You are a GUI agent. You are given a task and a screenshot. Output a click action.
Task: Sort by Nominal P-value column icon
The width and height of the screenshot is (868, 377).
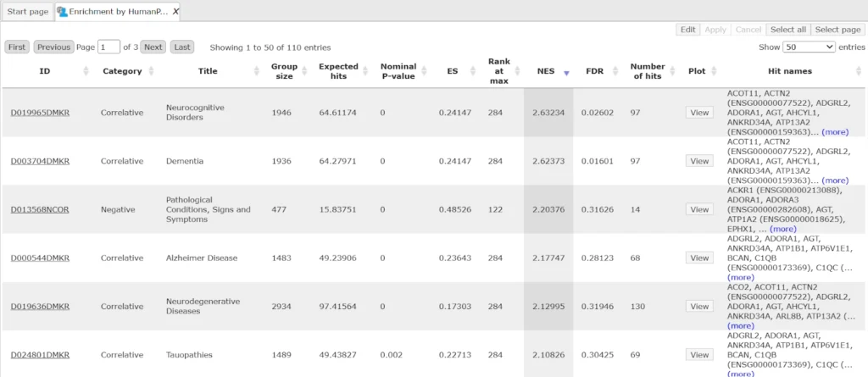tap(426, 72)
